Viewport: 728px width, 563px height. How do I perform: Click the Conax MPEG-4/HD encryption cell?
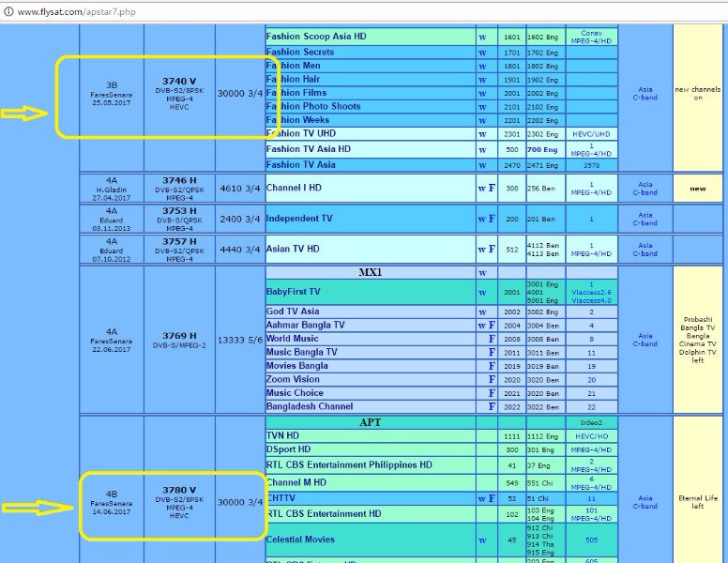tap(591, 38)
